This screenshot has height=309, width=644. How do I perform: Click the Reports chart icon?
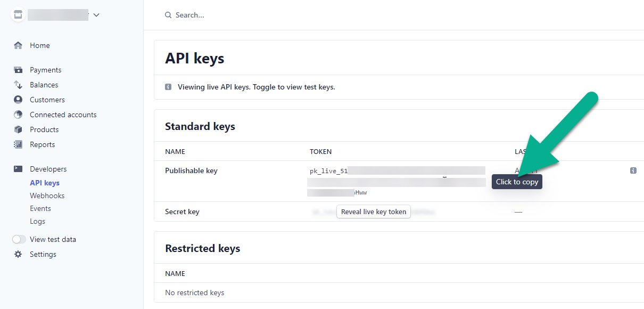pos(19,144)
